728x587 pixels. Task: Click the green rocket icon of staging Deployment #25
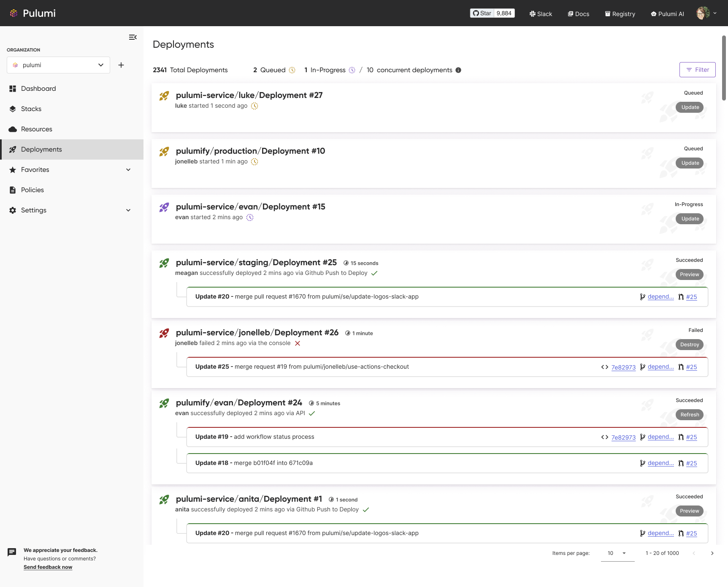point(164,263)
